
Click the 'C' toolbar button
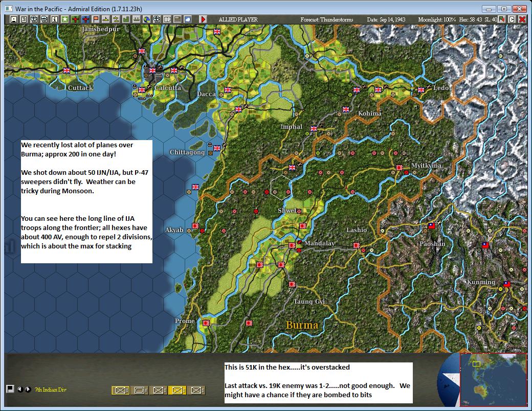tap(512, 19)
